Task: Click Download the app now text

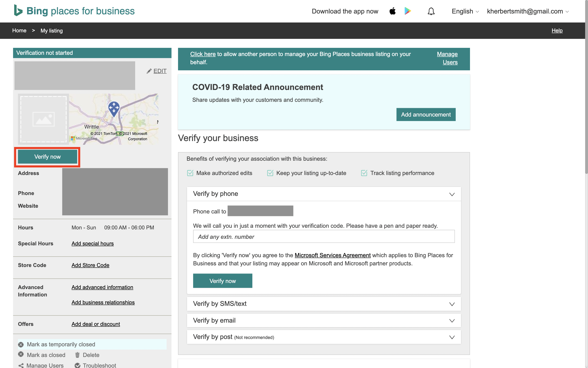Action: 345,11
